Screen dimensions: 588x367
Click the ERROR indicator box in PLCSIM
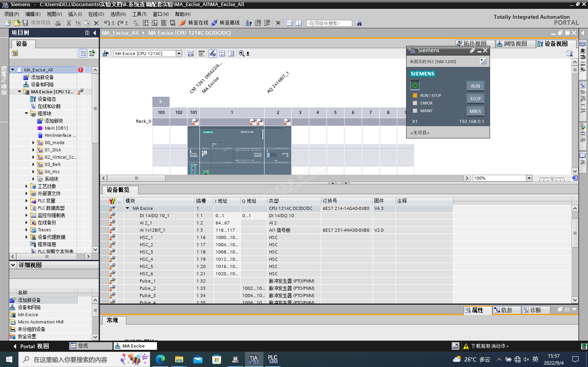coord(415,103)
